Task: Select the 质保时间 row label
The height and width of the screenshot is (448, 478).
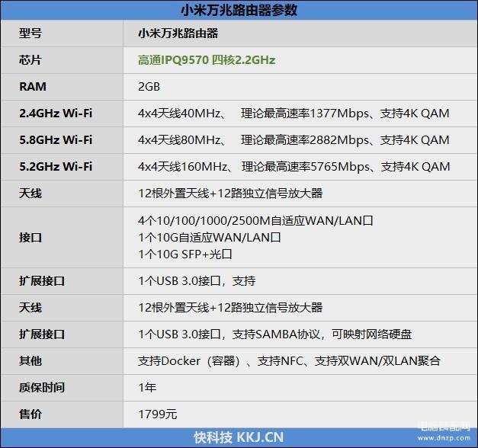Action: pos(42,388)
